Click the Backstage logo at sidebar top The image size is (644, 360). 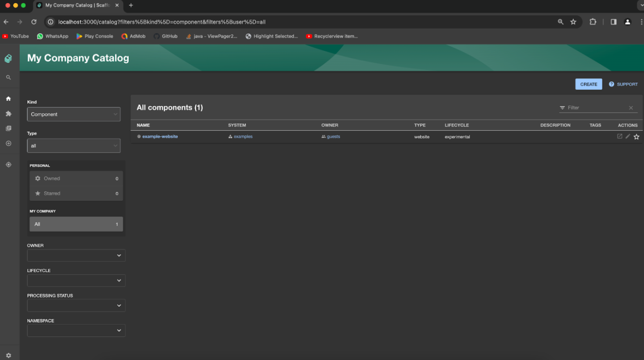[8, 58]
